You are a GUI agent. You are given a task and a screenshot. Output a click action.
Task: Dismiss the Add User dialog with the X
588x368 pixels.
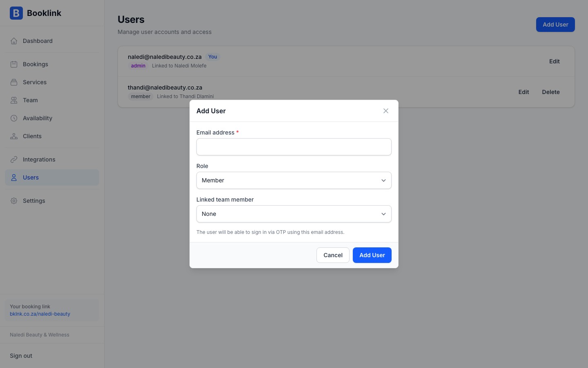click(x=385, y=111)
